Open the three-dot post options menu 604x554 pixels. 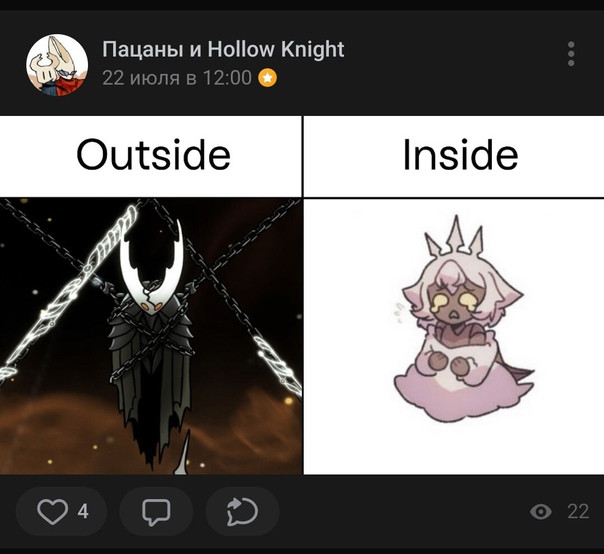coord(571,54)
